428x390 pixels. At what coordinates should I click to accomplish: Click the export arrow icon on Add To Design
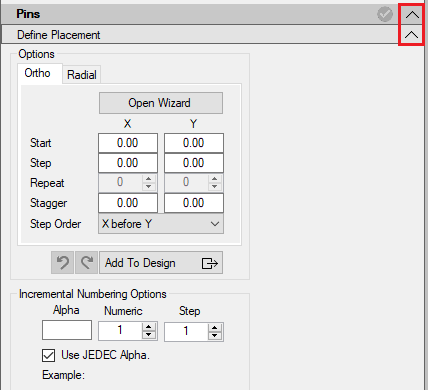pos(210,263)
